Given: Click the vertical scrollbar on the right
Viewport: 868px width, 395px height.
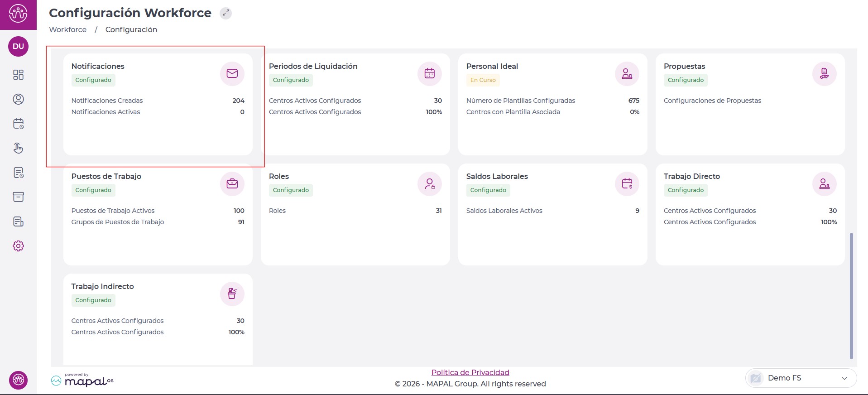Looking at the screenshot, I should pyautogui.click(x=851, y=295).
